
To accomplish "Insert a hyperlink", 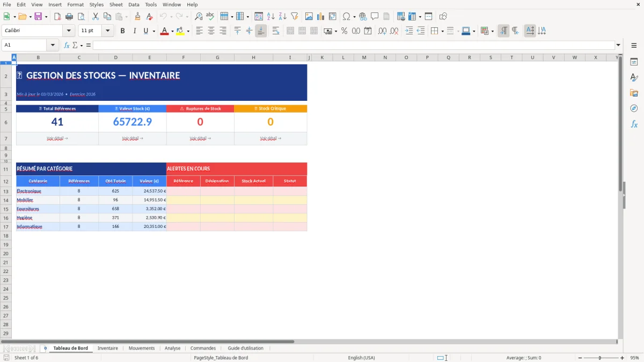I will click(x=363, y=16).
